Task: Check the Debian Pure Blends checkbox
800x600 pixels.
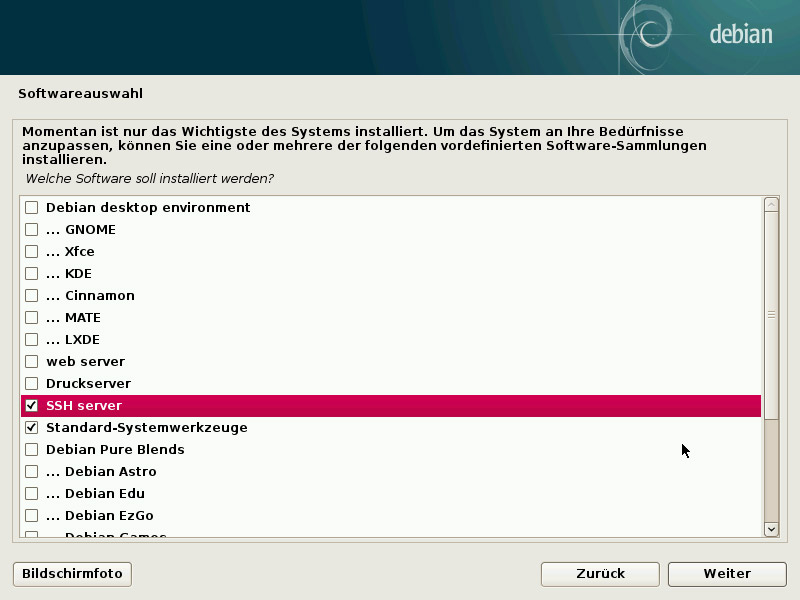Action: 32,449
